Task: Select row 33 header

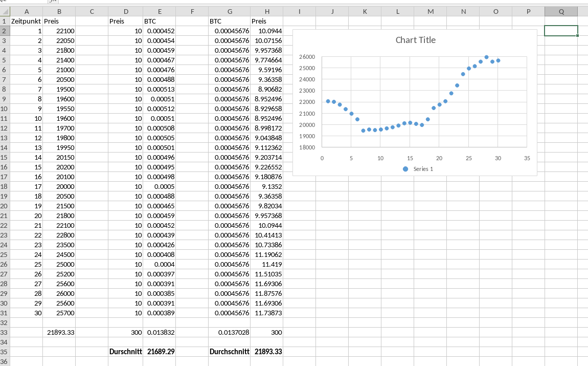Action: 5,332
